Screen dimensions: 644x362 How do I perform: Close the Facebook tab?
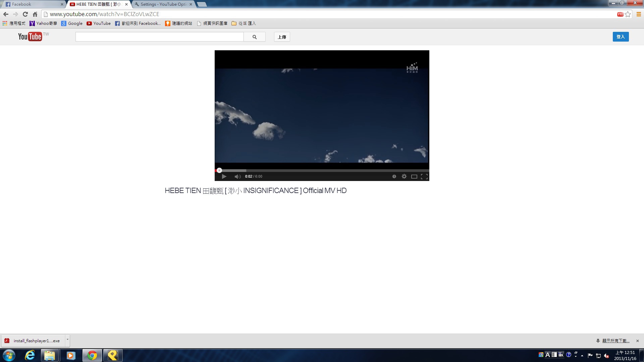(x=62, y=4)
